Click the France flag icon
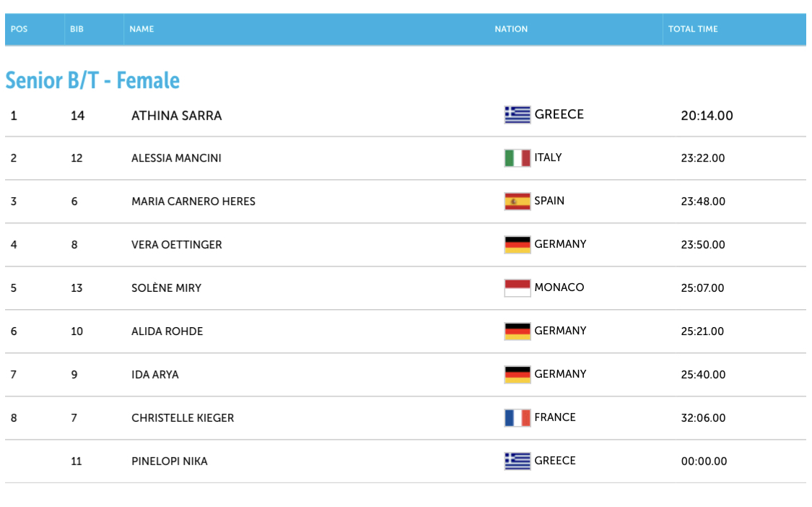Screen dimensions: 812x507 click(517, 418)
